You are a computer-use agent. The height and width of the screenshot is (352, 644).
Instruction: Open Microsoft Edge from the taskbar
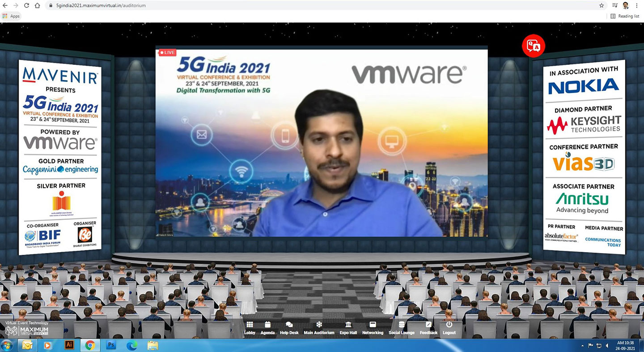[132, 345]
